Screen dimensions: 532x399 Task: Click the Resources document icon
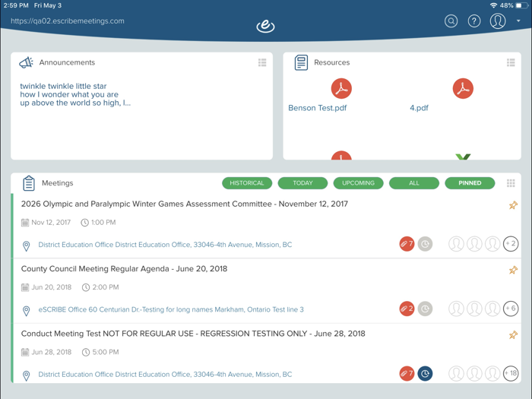pos(301,62)
